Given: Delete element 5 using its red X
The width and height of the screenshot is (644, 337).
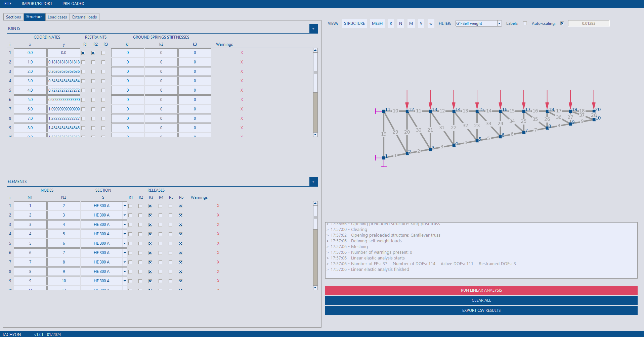Looking at the screenshot, I should click(218, 244).
